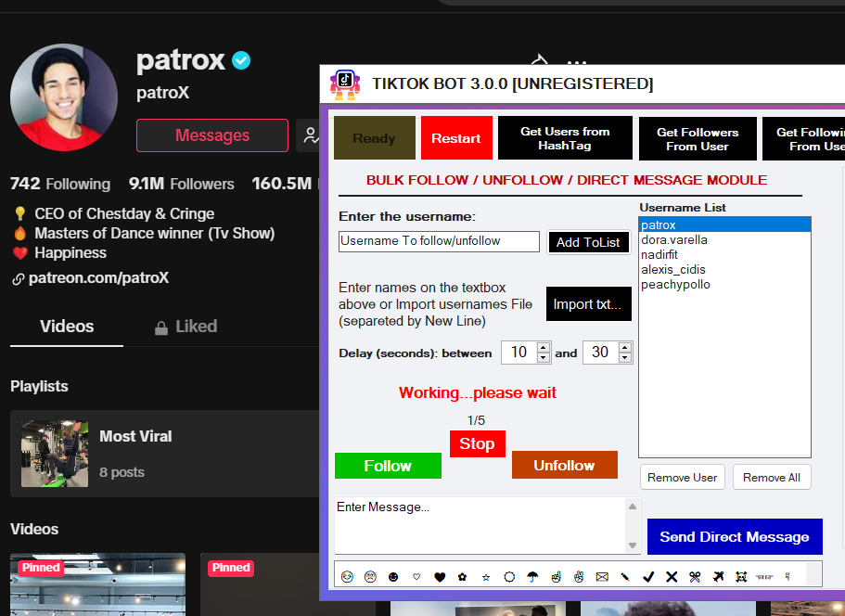
Task: Insert the scissors symbol
Action: point(695,577)
